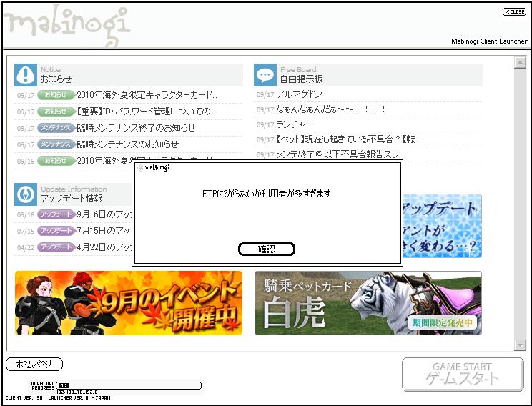532x406 pixels.
Task: Open the 9月16日のアップデート entry
Action: pyautogui.click(x=104, y=214)
